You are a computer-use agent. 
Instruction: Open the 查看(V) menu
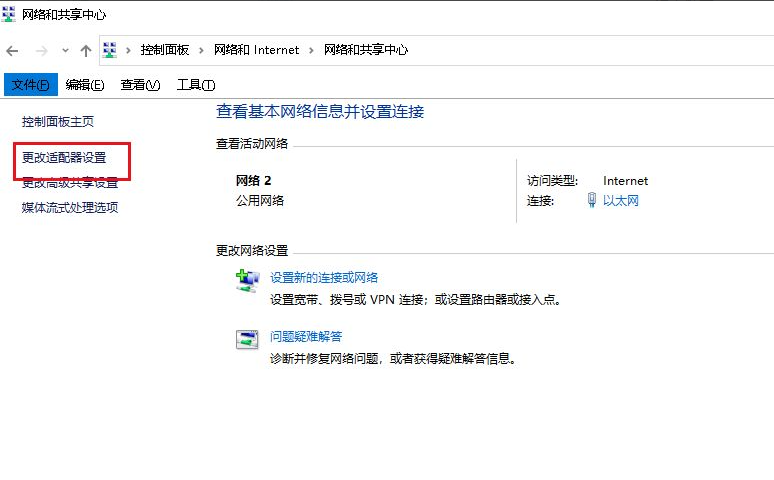[140, 85]
